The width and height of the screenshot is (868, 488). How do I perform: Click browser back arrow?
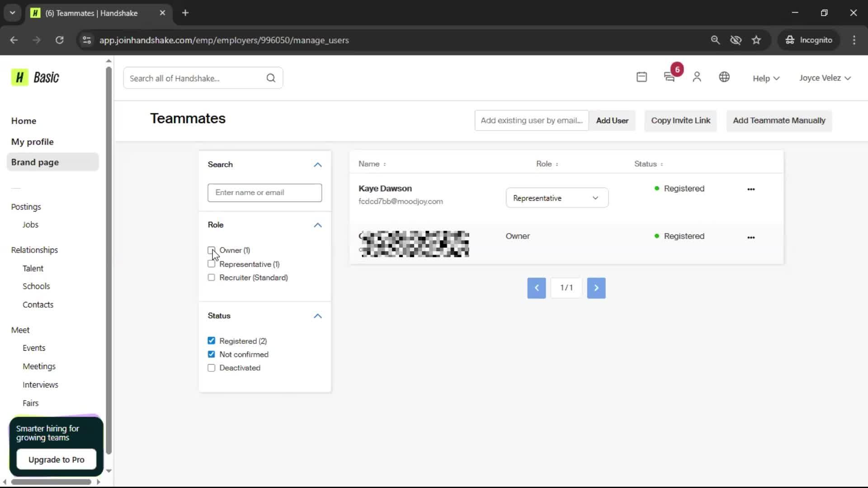coord(14,40)
